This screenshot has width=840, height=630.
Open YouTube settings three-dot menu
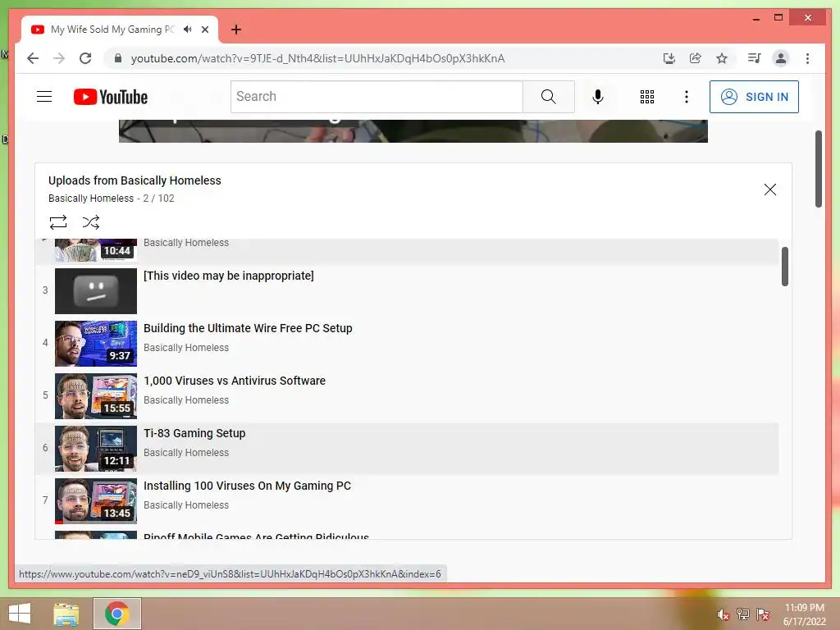click(687, 97)
